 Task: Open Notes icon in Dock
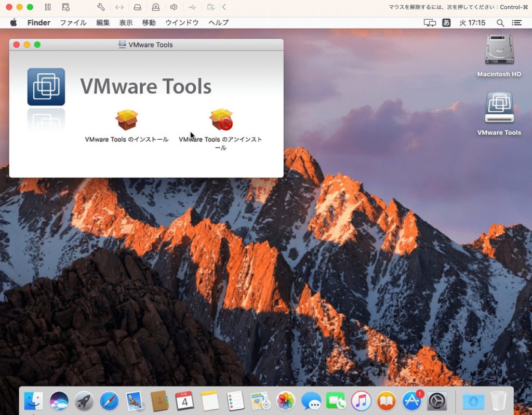210,400
